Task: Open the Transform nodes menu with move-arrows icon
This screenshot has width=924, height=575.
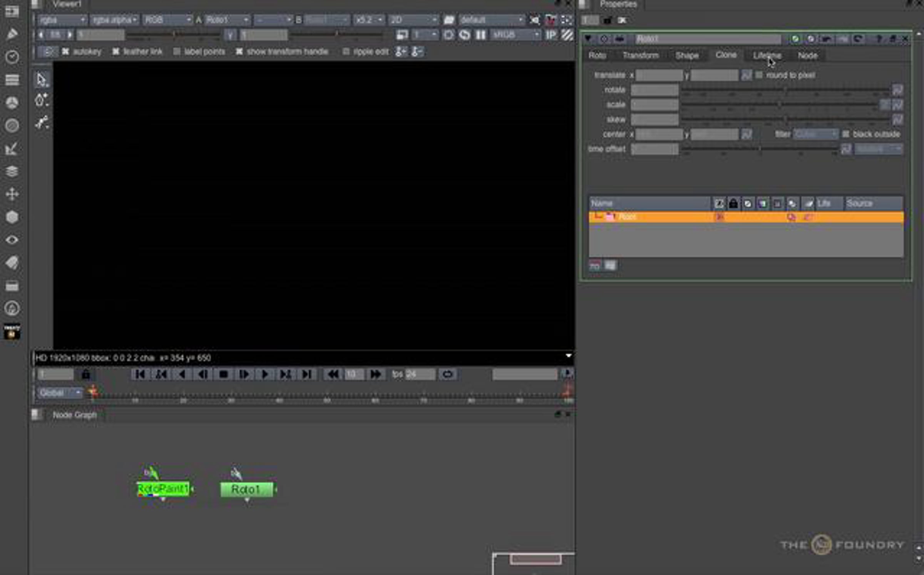Action: click(x=12, y=194)
